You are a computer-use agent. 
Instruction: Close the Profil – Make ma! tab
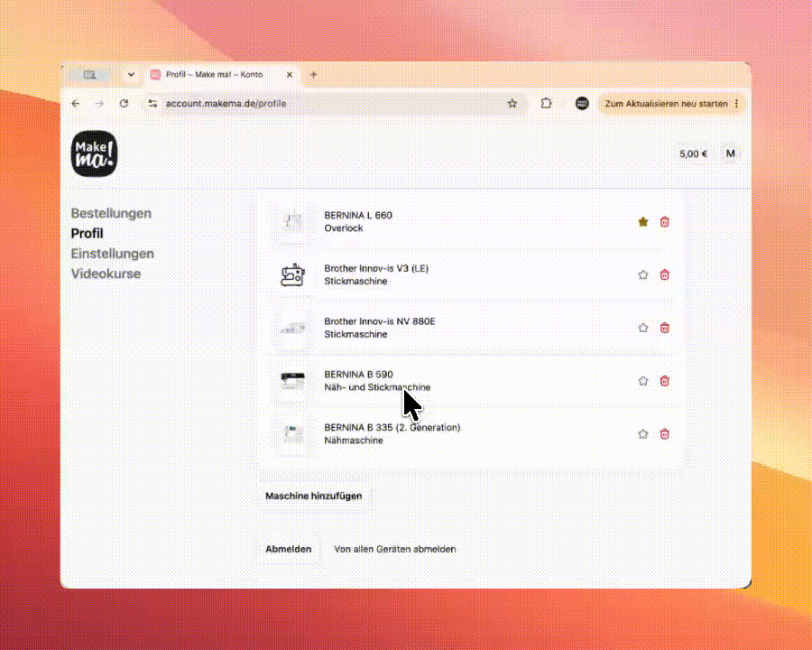pos(290,75)
